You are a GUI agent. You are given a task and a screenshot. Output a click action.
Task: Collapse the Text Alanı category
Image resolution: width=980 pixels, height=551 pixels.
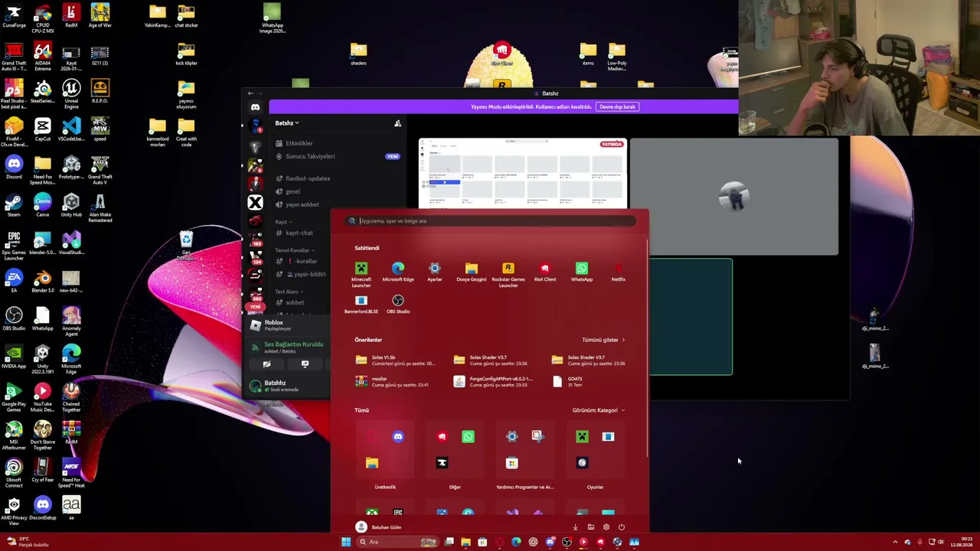[x=289, y=292]
